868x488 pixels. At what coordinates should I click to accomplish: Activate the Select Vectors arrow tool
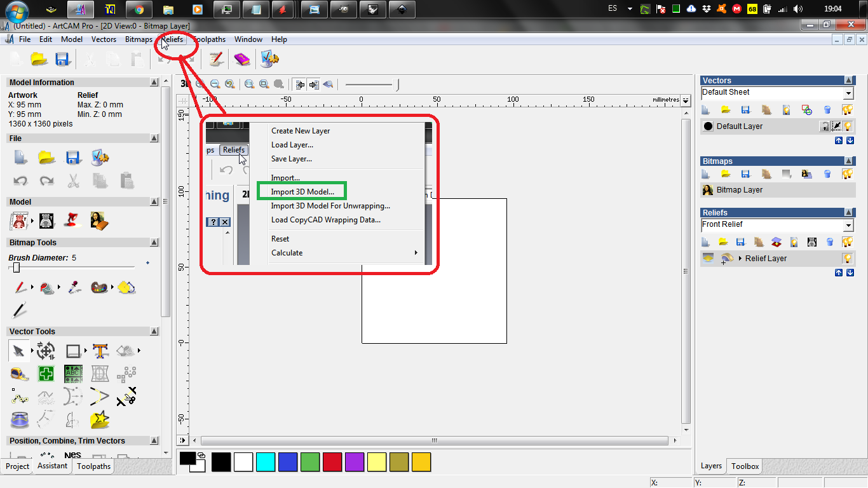(x=18, y=351)
